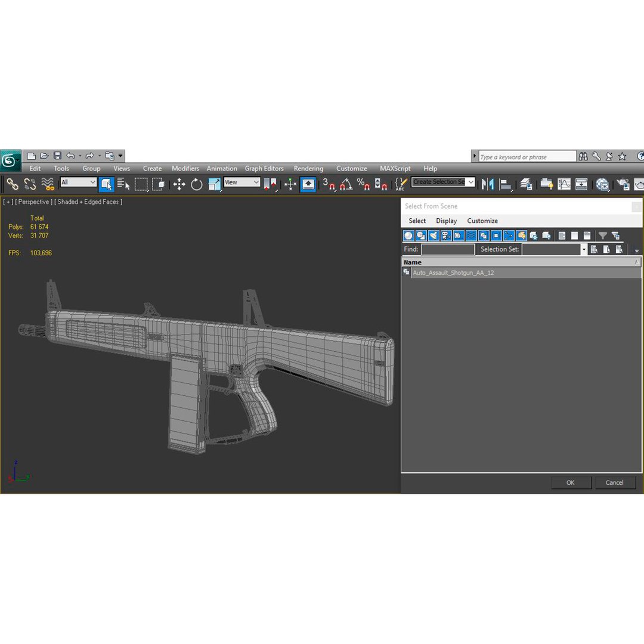The image size is (644, 644).
Task: Activate Select and Scale tool
Action: click(215, 184)
